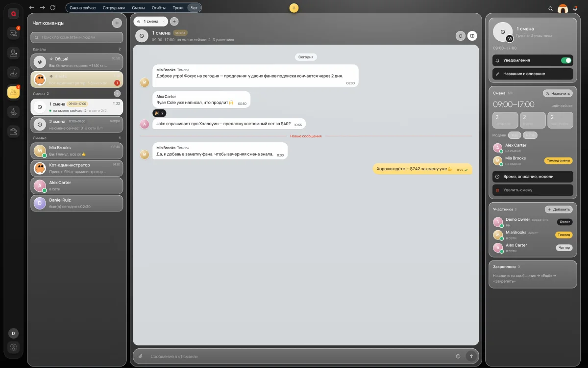Open the analytics chart icon in sidebar
Viewport: 588px width, 368px height.
(x=14, y=73)
